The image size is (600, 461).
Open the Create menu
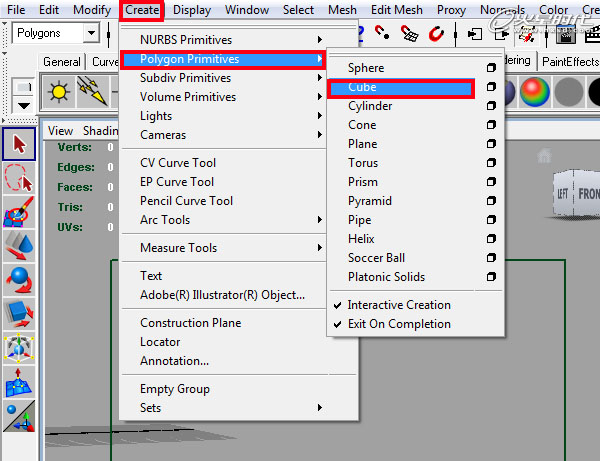pyautogui.click(x=142, y=10)
